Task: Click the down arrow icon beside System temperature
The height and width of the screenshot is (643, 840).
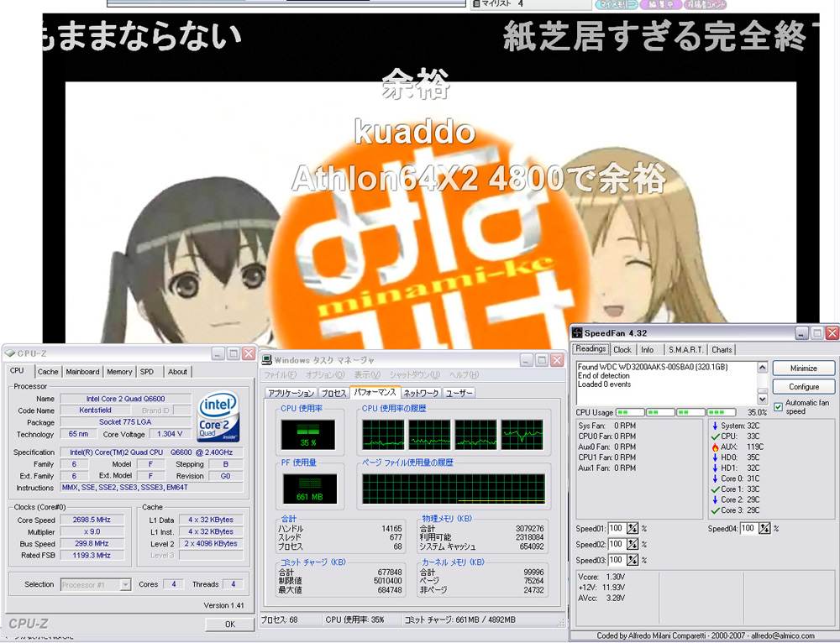Action: [x=715, y=426]
